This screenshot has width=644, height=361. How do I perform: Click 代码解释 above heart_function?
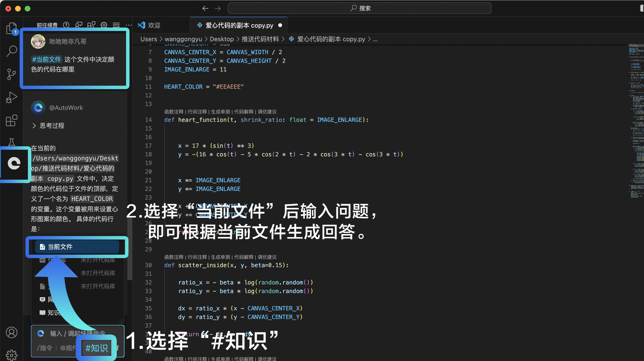point(244,112)
